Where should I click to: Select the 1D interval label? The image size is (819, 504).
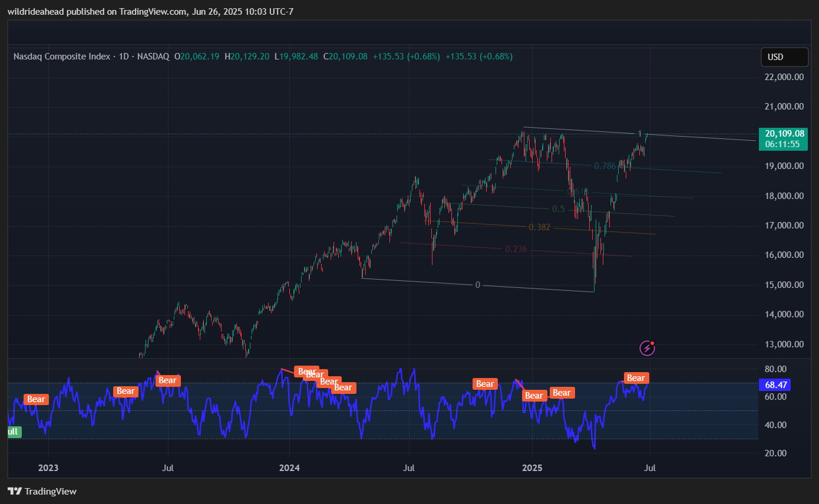pyautogui.click(x=124, y=57)
